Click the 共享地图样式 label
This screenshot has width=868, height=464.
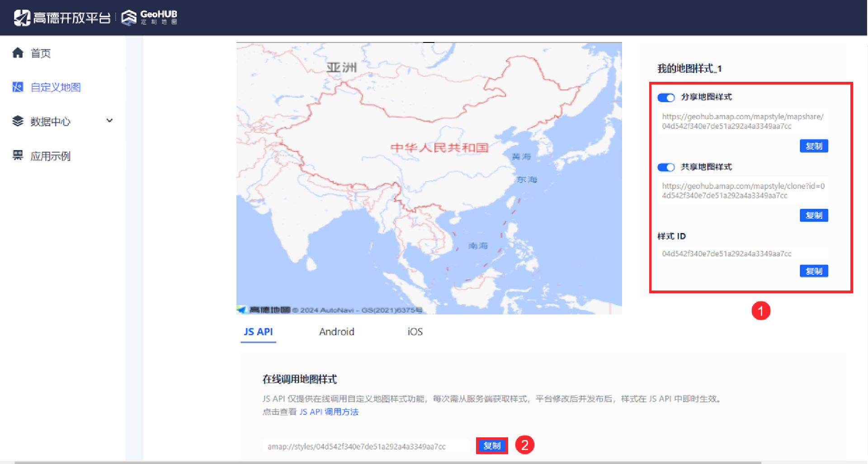click(706, 167)
